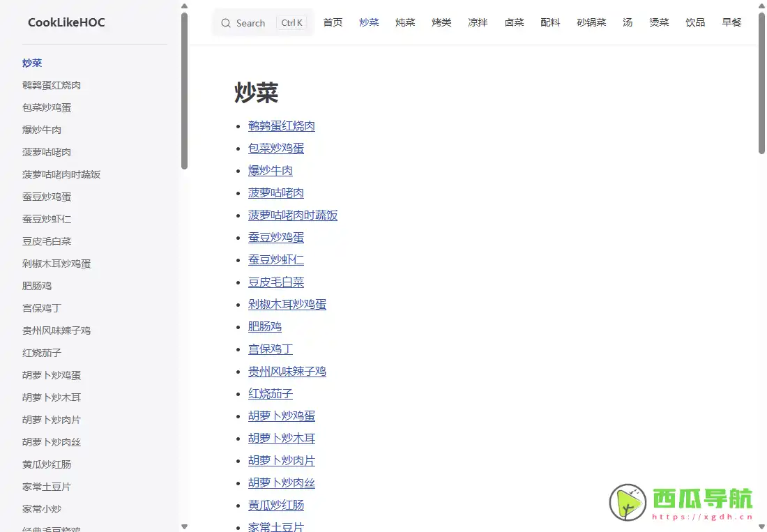767x532 pixels.
Task: Follow the 剁椒木耳炒鸡蛋 link in main list
Action: tap(287, 305)
